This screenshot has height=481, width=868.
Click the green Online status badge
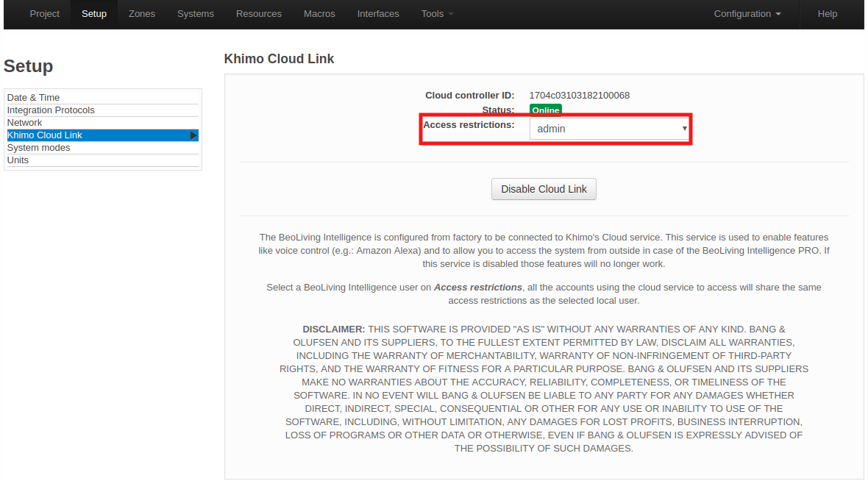pos(545,110)
